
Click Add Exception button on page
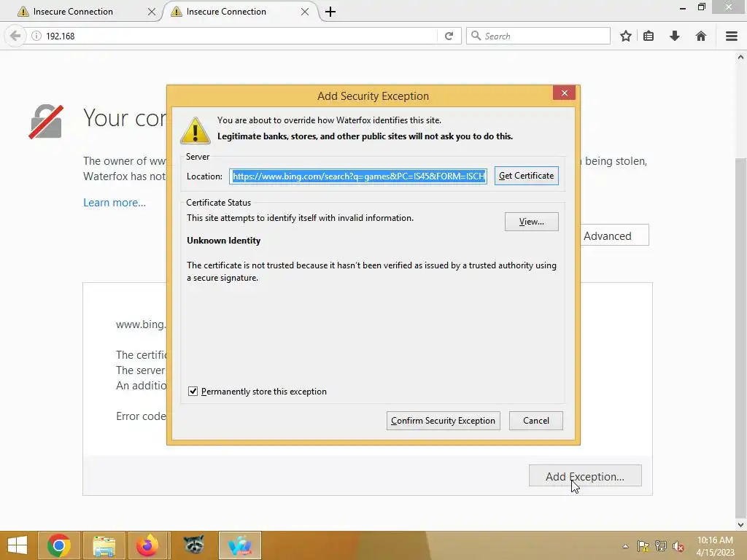pos(585,476)
